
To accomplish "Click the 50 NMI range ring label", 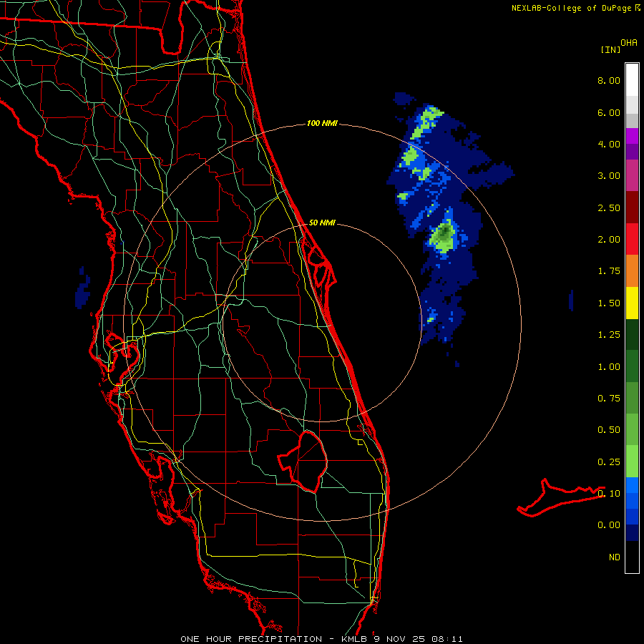I will tap(322, 223).
